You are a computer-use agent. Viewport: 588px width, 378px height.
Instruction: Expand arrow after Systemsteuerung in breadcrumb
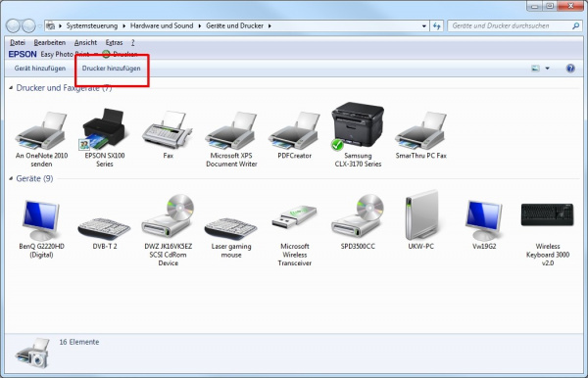[x=123, y=25]
